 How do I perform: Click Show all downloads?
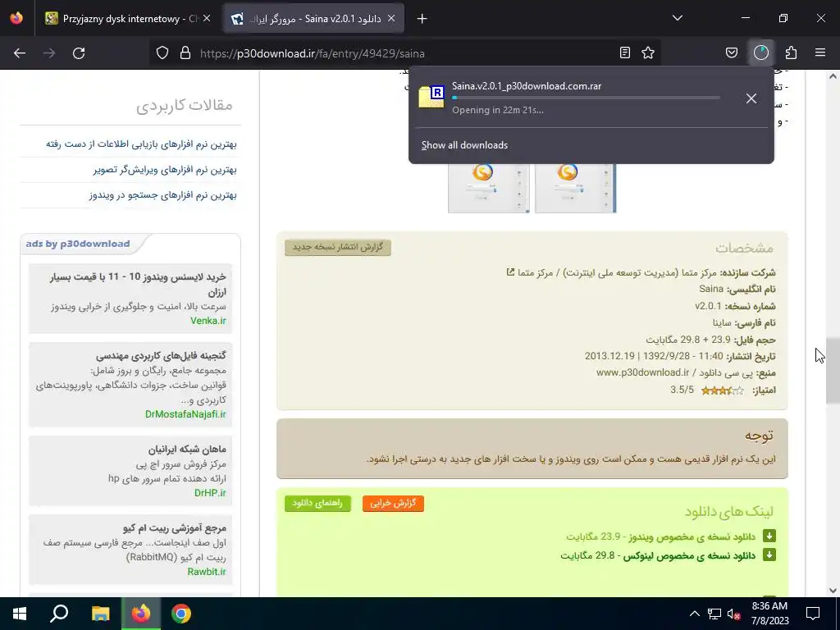pyautogui.click(x=464, y=145)
